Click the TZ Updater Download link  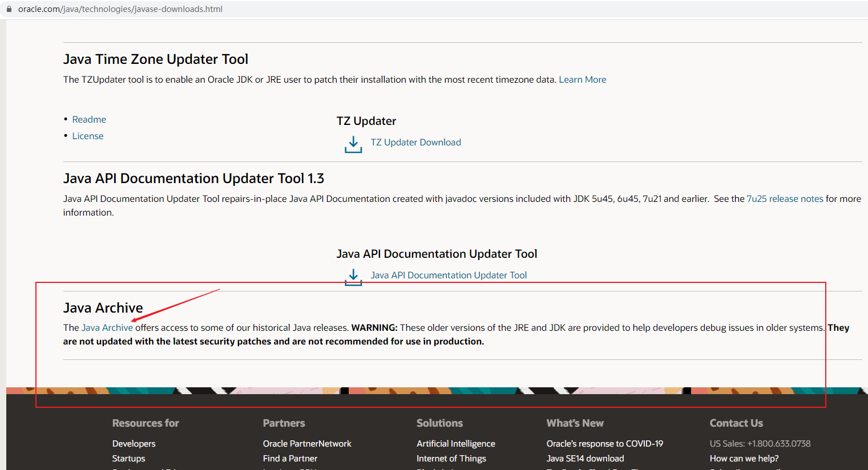(x=415, y=142)
